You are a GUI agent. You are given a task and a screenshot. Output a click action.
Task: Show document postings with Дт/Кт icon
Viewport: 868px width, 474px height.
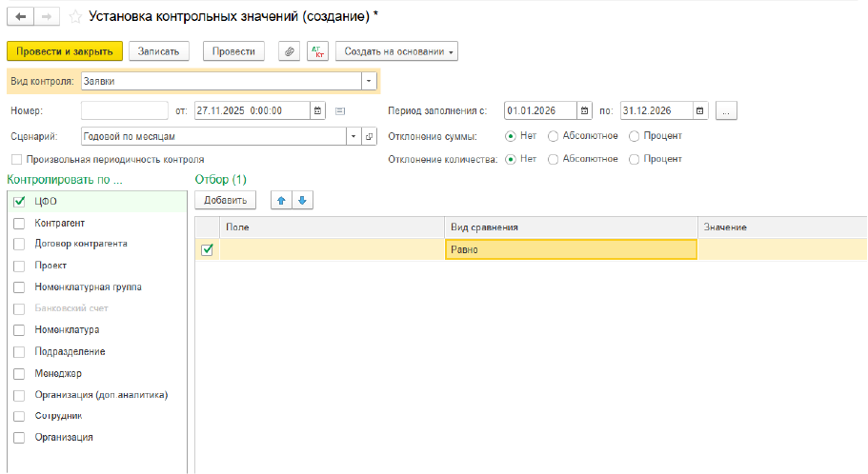(x=317, y=51)
